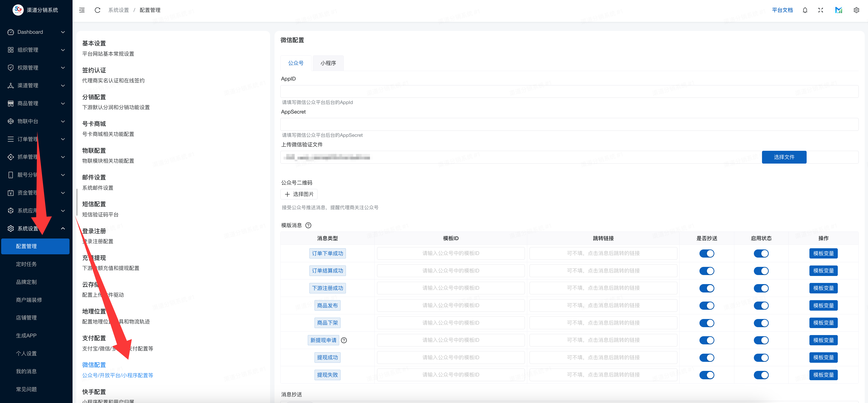Click the 选择文件 upload button
Viewport: 868px width, 403px height.
pos(784,157)
